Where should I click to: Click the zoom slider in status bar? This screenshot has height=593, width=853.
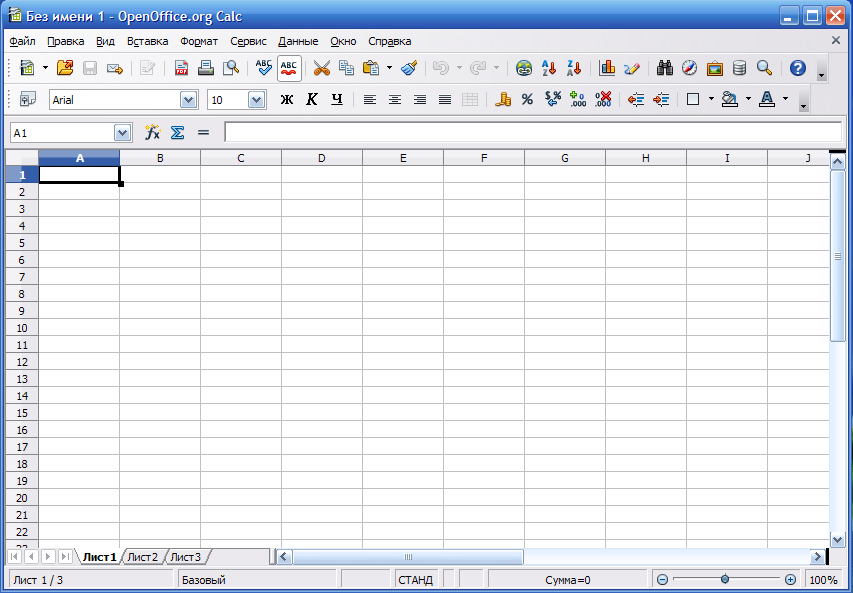(x=725, y=579)
